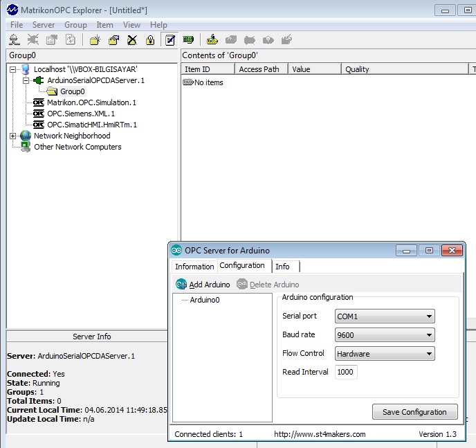Image resolution: width=476 pixels, height=448 pixels.
Task: Collapse the ArduinoSerialOPCDAServer.1 tree node
Action: 26,80
